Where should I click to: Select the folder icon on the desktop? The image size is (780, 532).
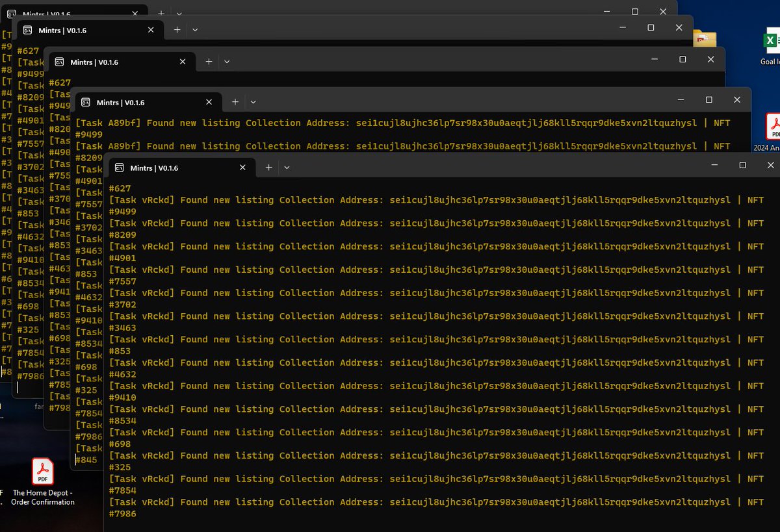click(705, 39)
